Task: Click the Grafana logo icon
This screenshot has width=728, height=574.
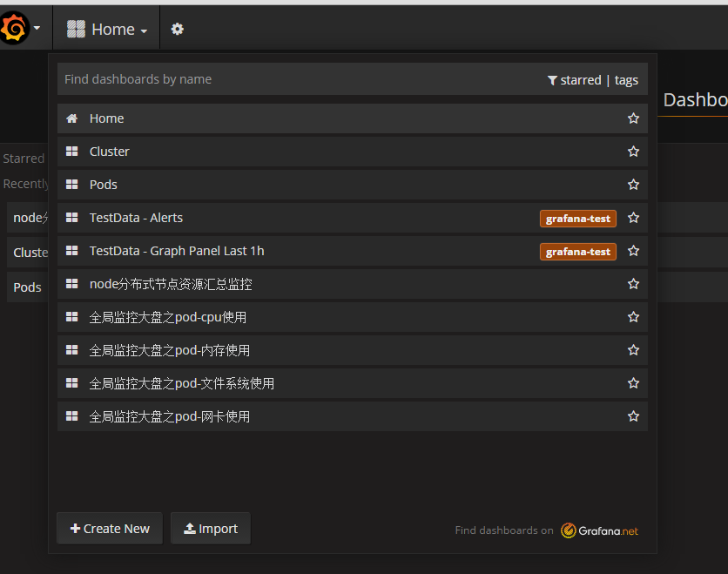Action: (x=15, y=29)
